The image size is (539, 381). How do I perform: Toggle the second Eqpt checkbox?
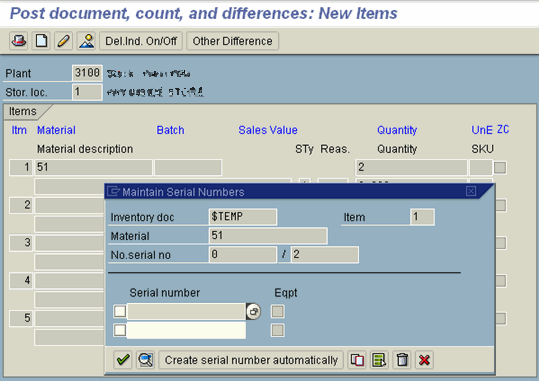point(278,330)
